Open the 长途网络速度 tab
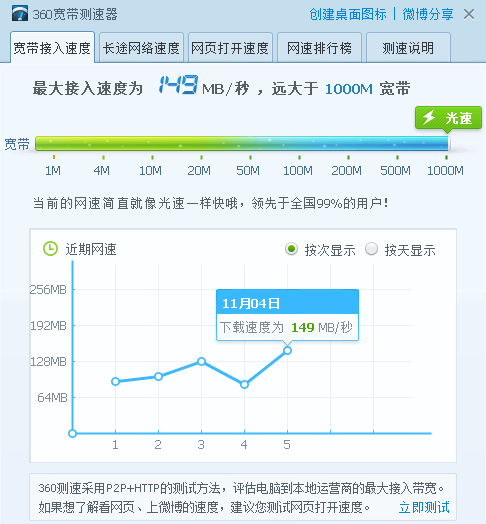The width and height of the screenshot is (486, 524). pyautogui.click(x=141, y=47)
